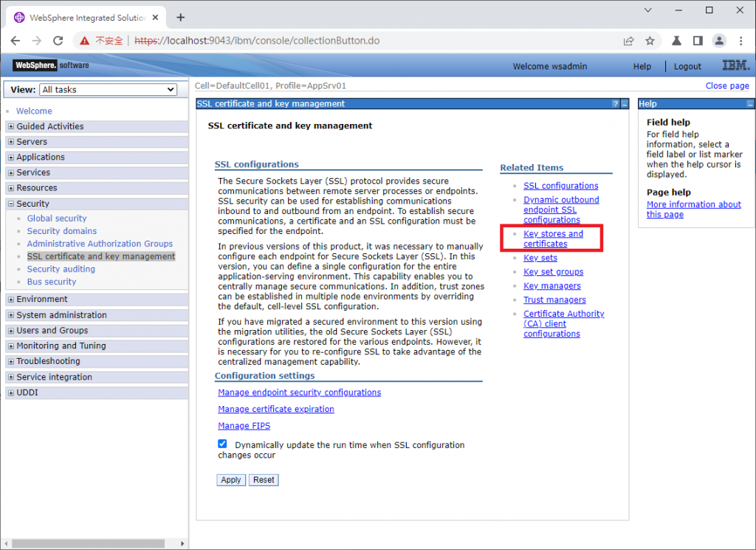Minimize the Help panel portlet
756x550 pixels.
750,104
